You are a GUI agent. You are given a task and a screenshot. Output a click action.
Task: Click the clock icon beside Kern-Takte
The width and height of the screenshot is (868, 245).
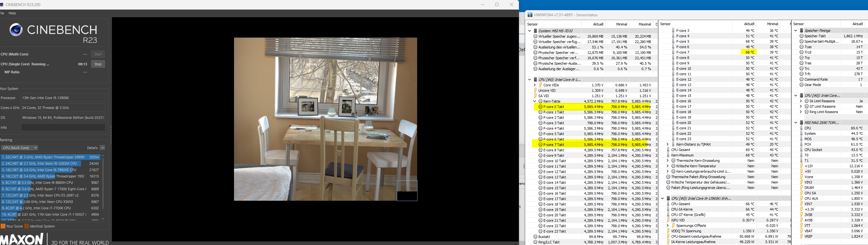pyautogui.click(x=541, y=101)
